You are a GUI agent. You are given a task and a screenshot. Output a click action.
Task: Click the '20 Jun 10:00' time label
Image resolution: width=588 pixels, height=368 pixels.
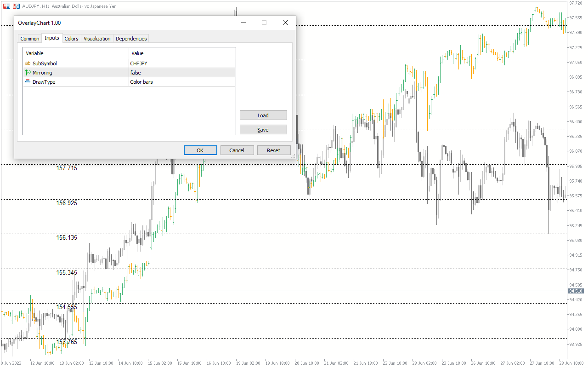[x=307, y=363]
